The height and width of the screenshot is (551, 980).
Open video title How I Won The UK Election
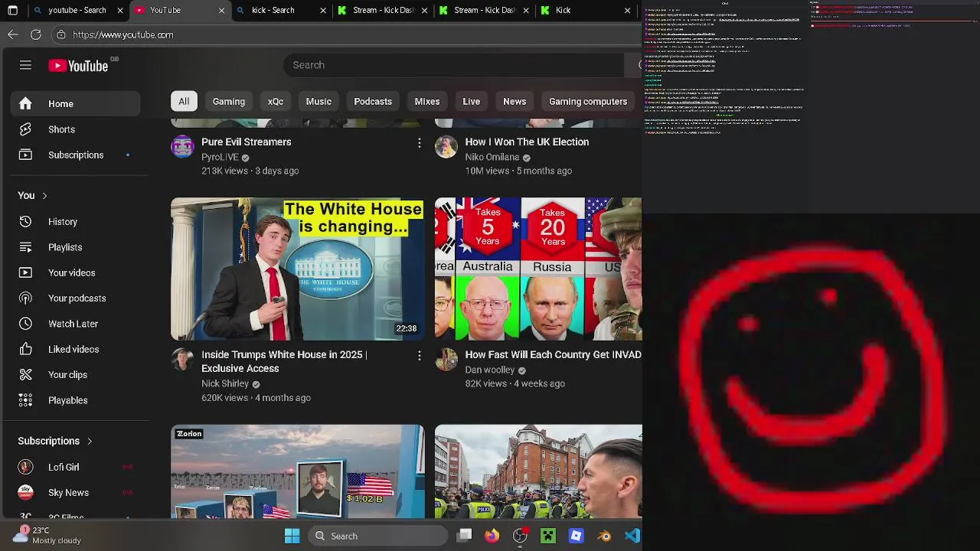coord(527,142)
